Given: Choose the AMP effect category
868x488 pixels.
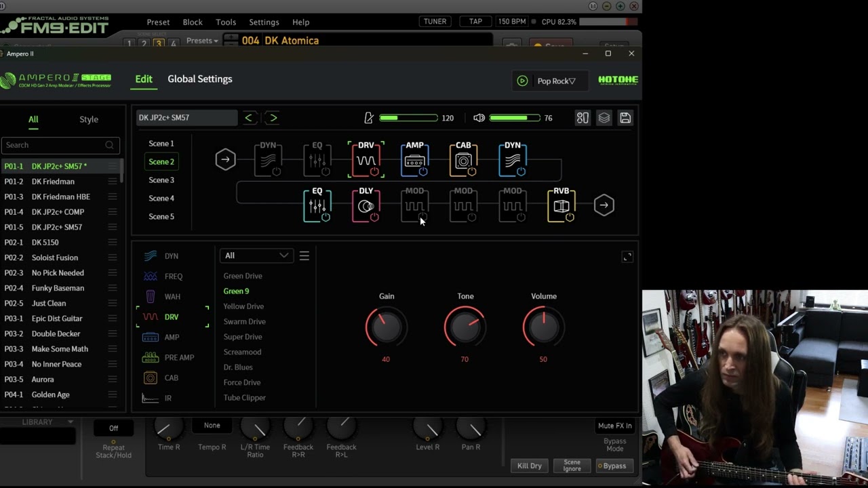Looking at the screenshot, I should click(161, 337).
